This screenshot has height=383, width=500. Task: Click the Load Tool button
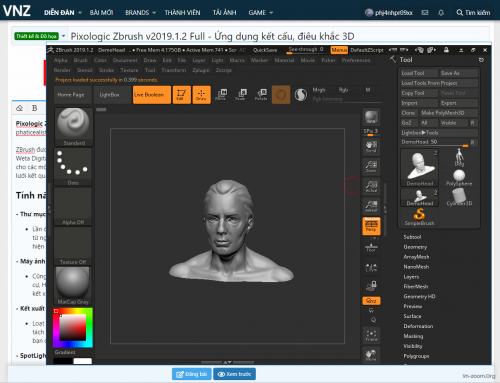coord(419,73)
